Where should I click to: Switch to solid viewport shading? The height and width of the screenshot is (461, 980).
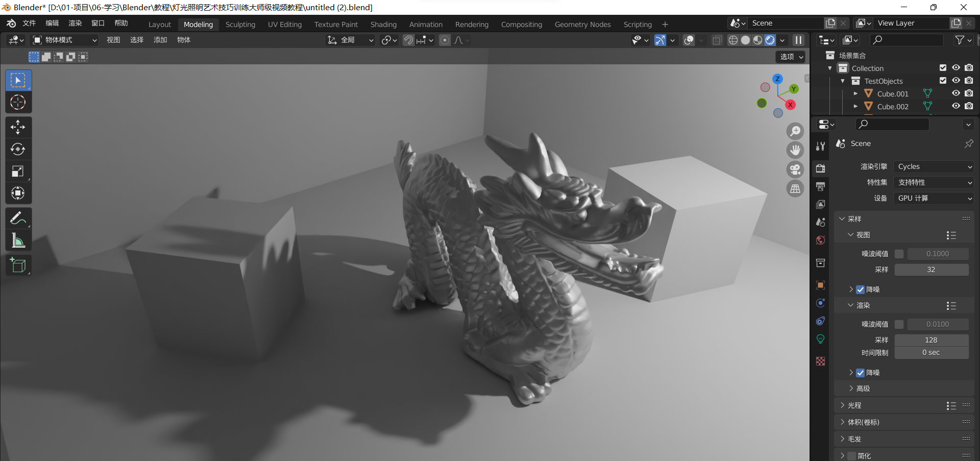[746, 40]
